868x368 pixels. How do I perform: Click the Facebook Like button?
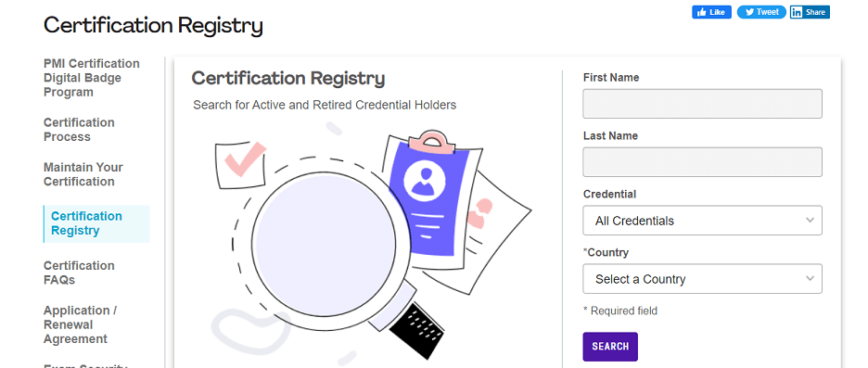click(x=711, y=12)
